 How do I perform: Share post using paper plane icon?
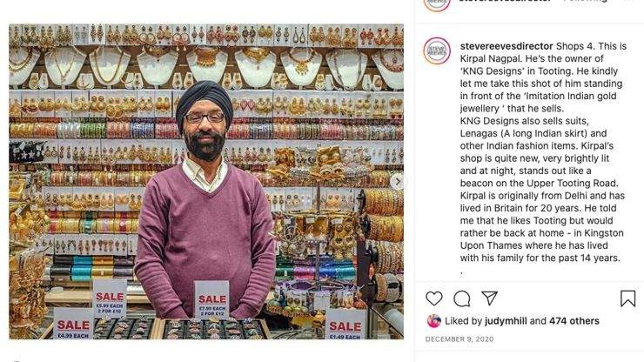(490, 298)
